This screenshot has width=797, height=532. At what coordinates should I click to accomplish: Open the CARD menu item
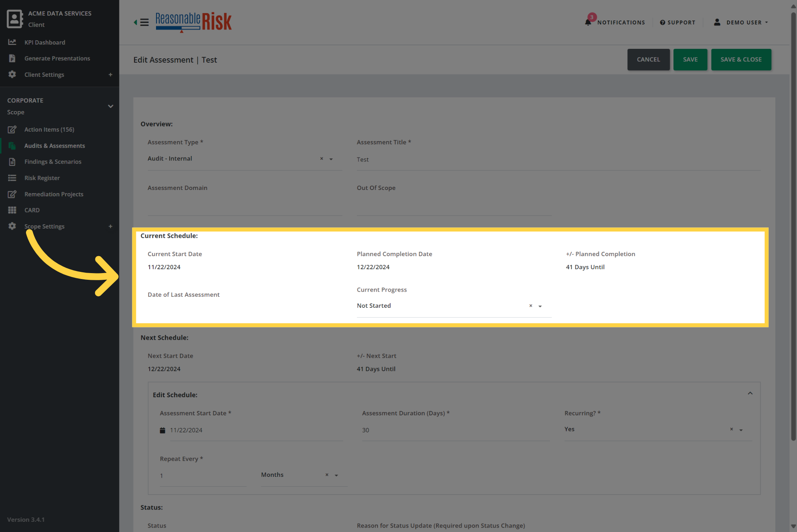coord(32,210)
